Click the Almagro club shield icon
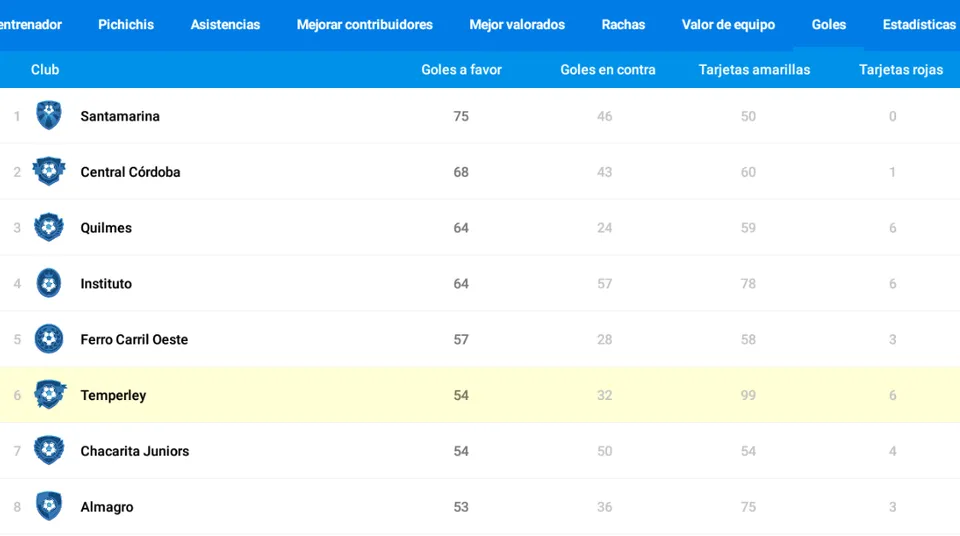 pos(49,506)
